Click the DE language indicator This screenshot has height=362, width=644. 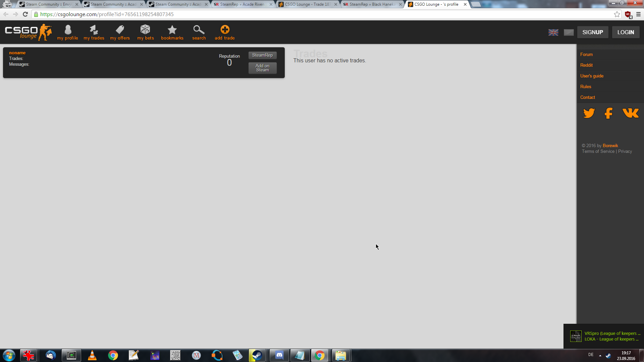(x=591, y=355)
